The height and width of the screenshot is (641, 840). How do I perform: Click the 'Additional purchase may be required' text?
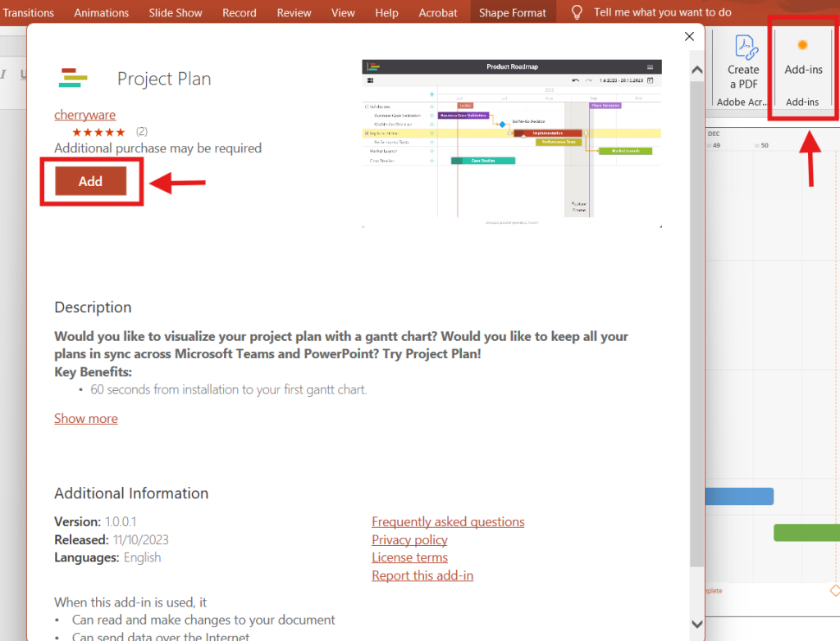tap(157, 148)
